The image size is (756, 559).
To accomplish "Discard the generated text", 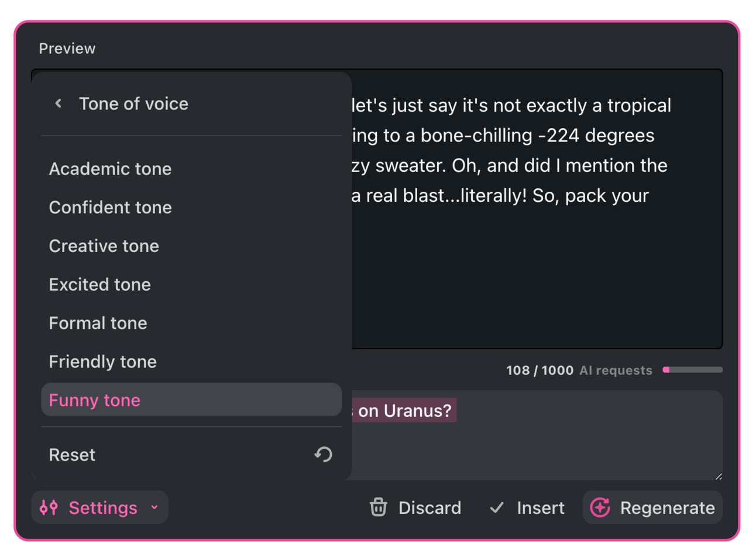I will click(415, 508).
